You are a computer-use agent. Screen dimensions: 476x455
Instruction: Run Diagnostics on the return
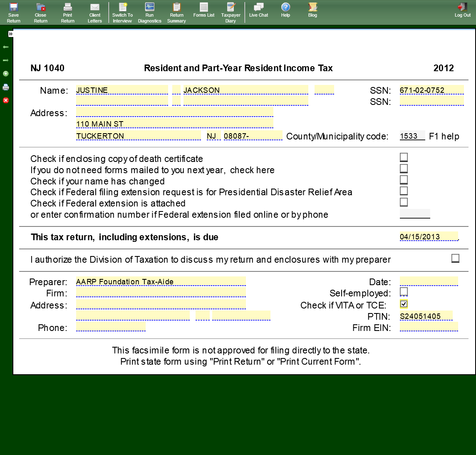pyautogui.click(x=149, y=12)
